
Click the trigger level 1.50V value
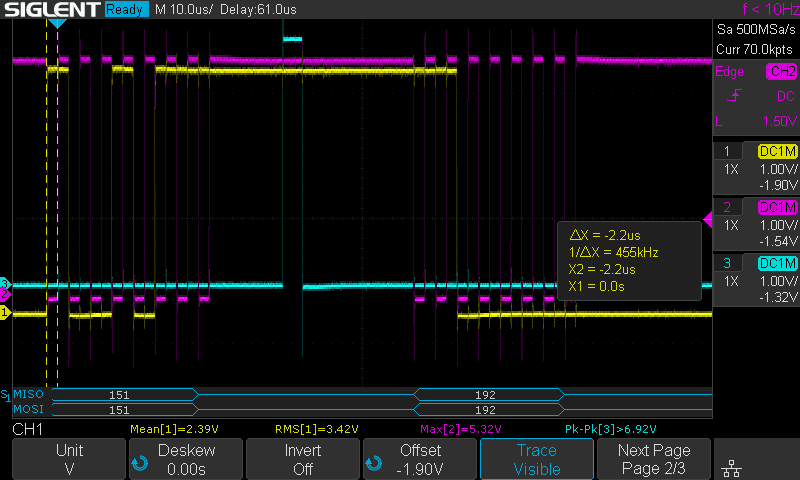tap(780, 121)
